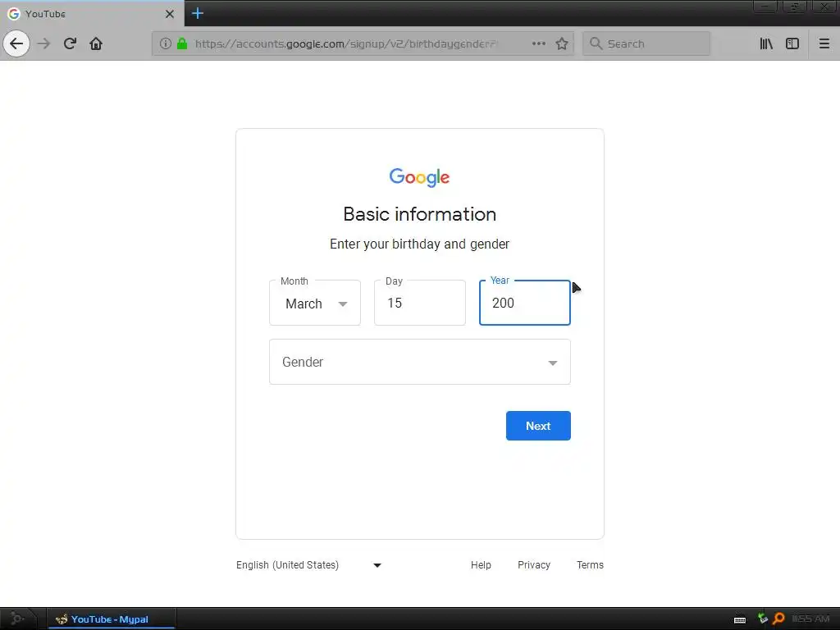Open a new tab with plus button
Image resolution: width=840 pixels, height=630 pixels.
click(198, 13)
